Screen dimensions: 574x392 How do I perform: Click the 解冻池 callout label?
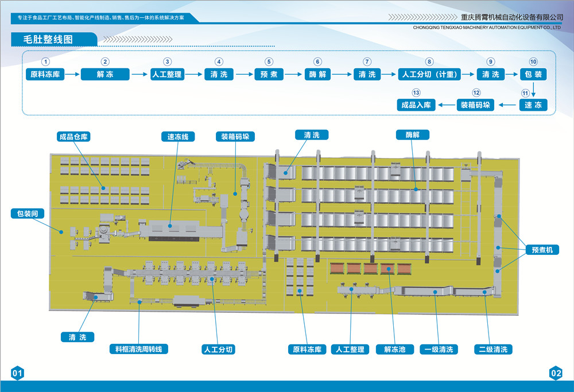(x=394, y=349)
